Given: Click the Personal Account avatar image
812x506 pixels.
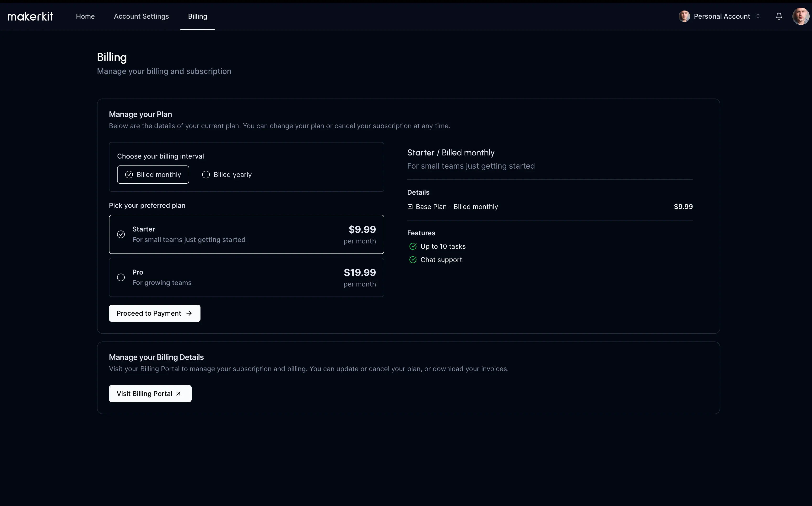Looking at the screenshot, I should pyautogui.click(x=684, y=16).
